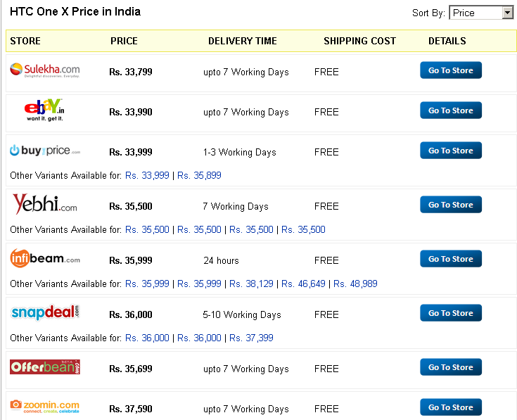Click Go To Store for Sulekha
Image resolution: width=517 pixels, height=420 pixels.
[451, 70]
